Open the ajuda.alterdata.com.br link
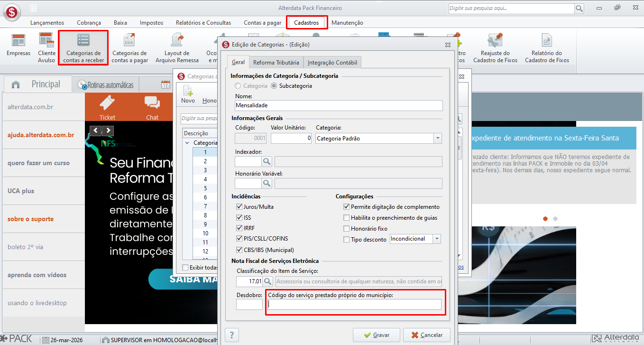This screenshot has height=345, width=644. [41, 135]
